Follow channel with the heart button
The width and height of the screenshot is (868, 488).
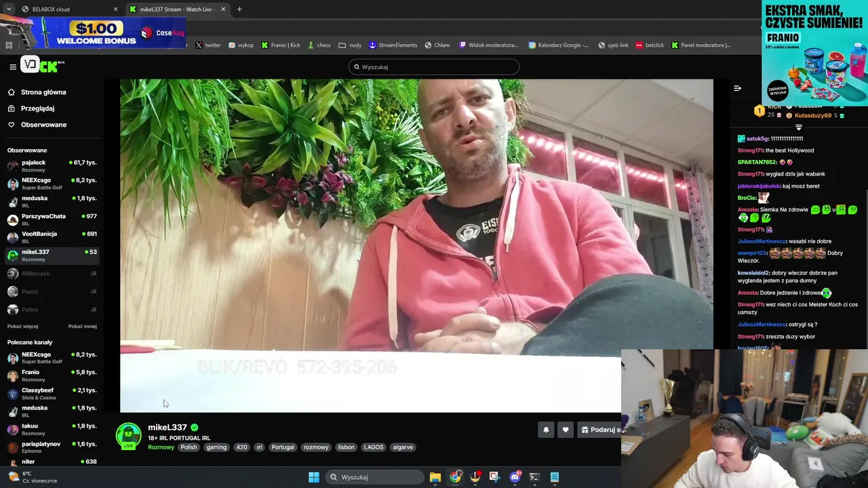[x=565, y=430]
